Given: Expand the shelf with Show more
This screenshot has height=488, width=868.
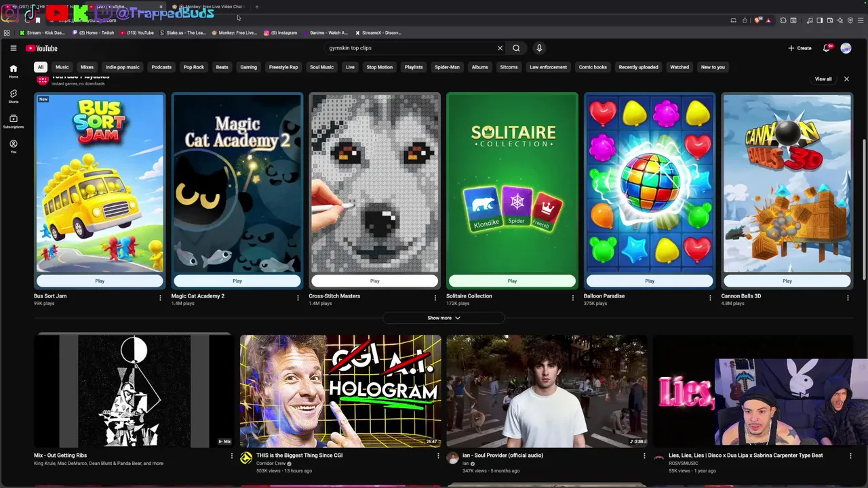Looking at the screenshot, I should click(x=443, y=318).
